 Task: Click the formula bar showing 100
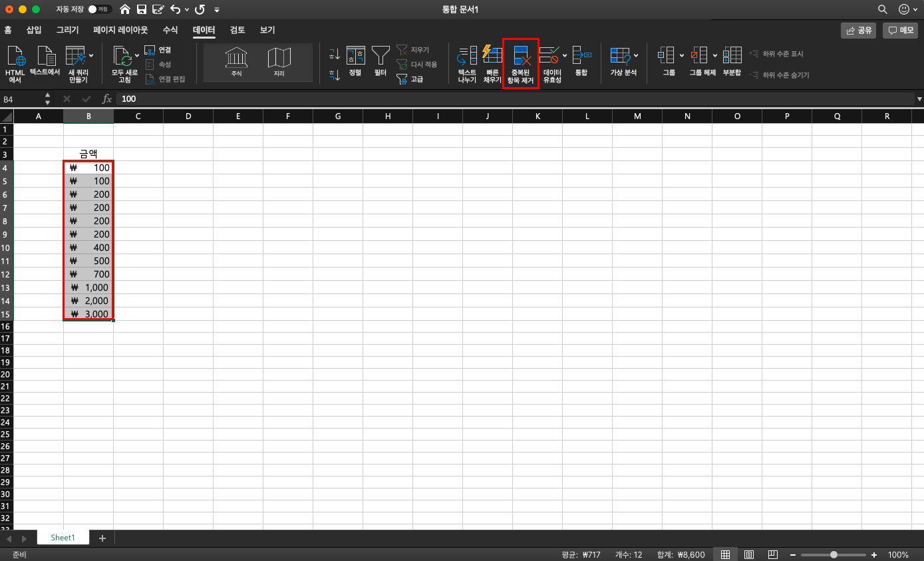tap(516, 98)
